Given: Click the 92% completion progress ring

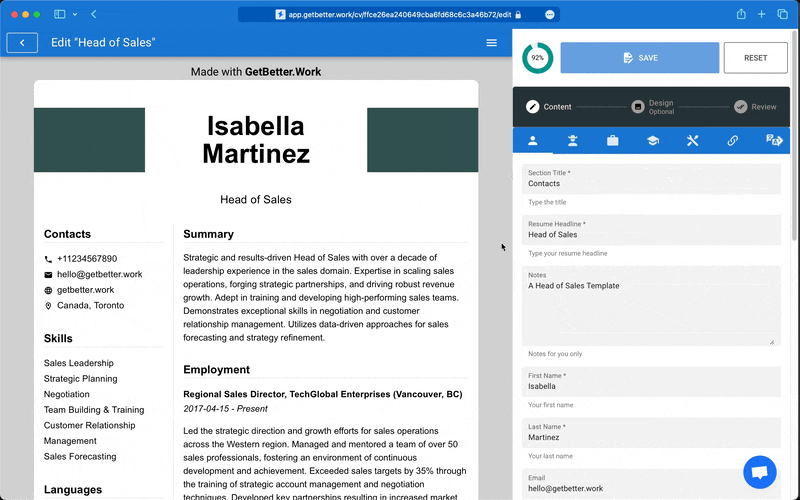Looking at the screenshot, I should coord(538,58).
